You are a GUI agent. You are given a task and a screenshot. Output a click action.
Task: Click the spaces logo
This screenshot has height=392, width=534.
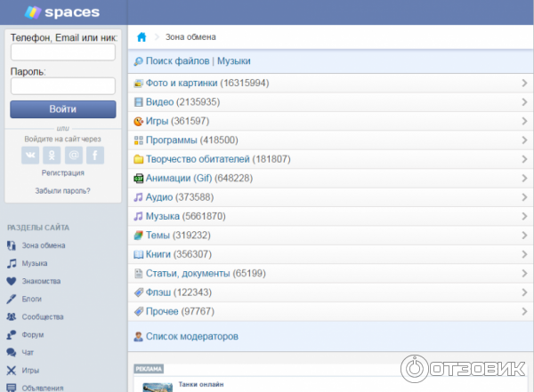pos(62,12)
